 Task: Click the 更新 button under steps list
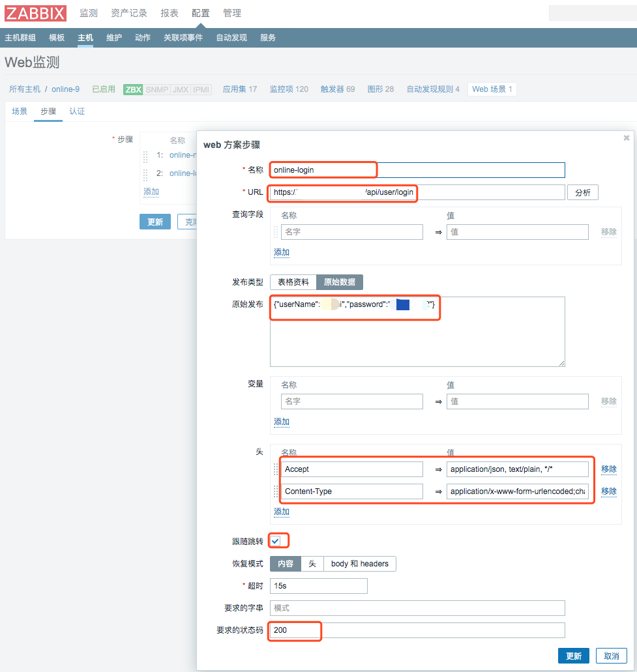click(x=155, y=222)
